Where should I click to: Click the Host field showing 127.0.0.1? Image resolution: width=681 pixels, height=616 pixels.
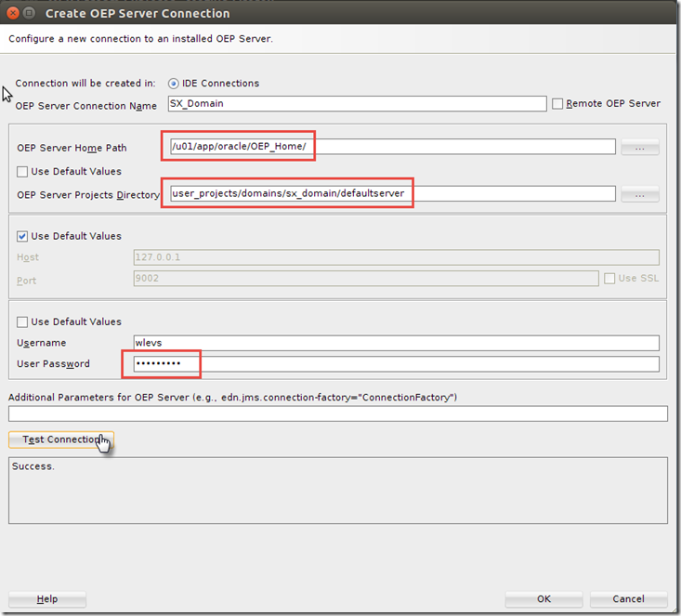(396, 257)
